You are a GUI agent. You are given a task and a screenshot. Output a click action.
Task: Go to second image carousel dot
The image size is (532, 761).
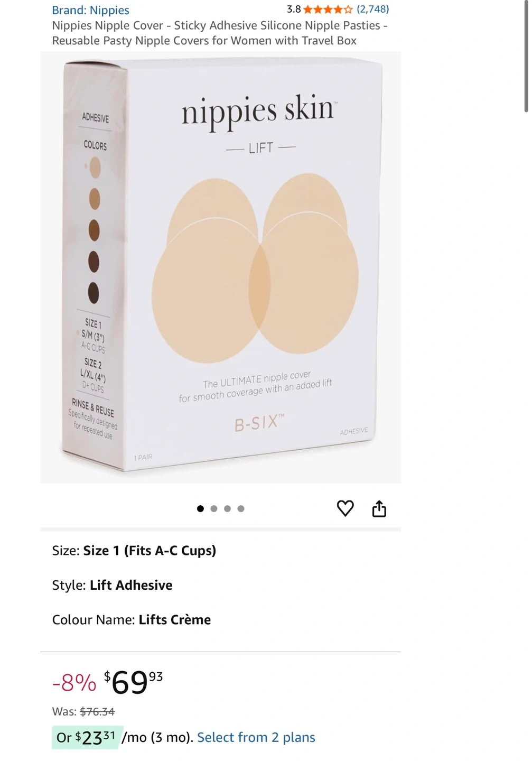[x=214, y=509]
